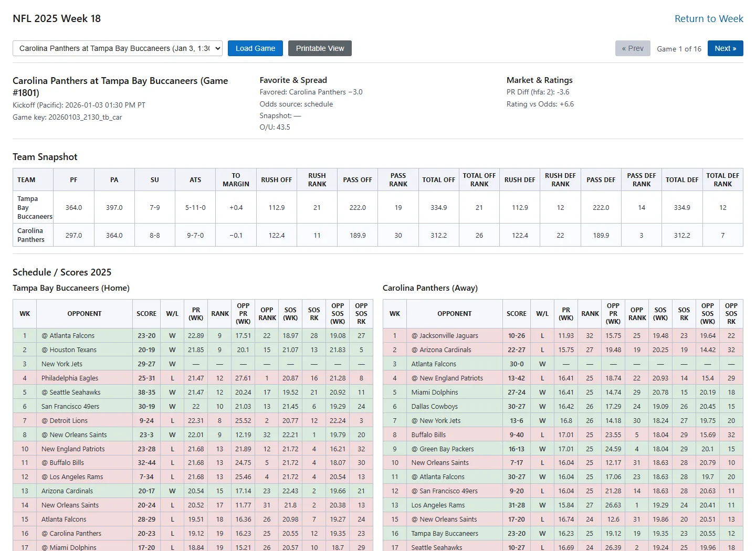Viewport: 756px width, 551px height.
Task: Click Buffalo Bills in Panthers schedule
Action: [428, 435]
